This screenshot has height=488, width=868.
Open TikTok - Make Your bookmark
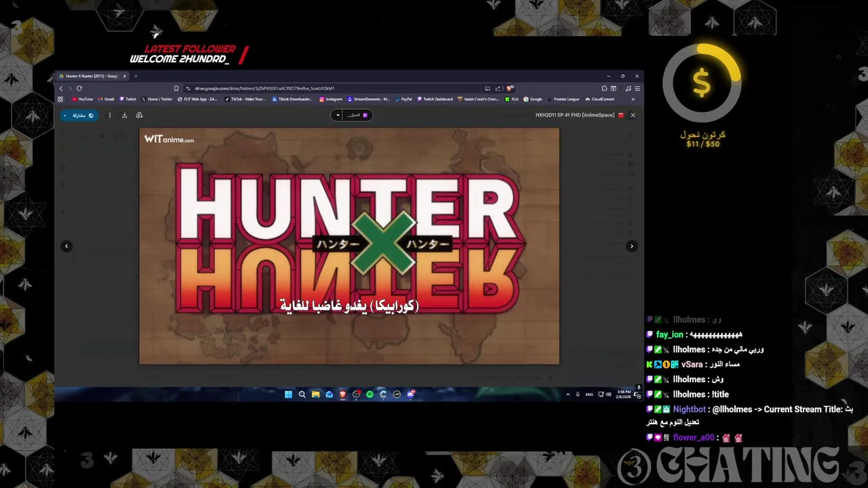(x=245, y=99)
